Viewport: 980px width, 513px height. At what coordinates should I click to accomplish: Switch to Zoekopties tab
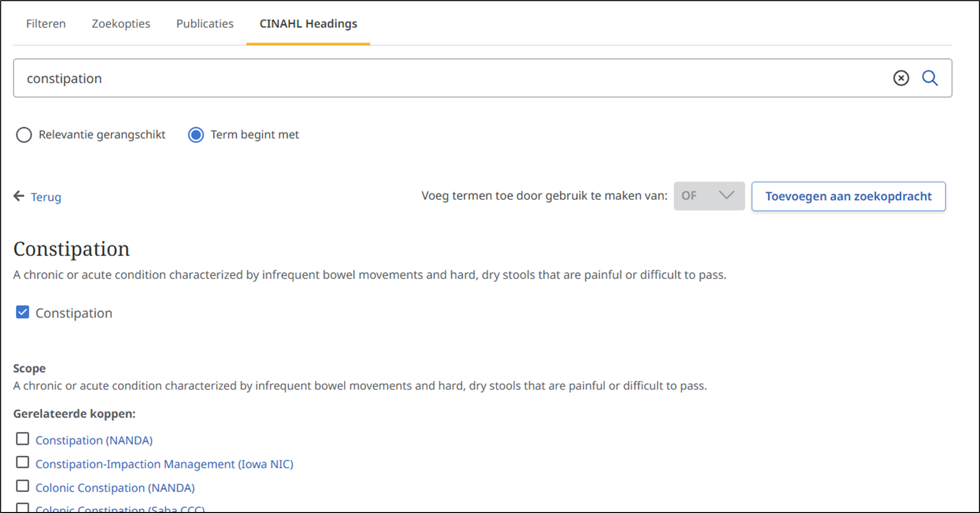tap(121, 23)
